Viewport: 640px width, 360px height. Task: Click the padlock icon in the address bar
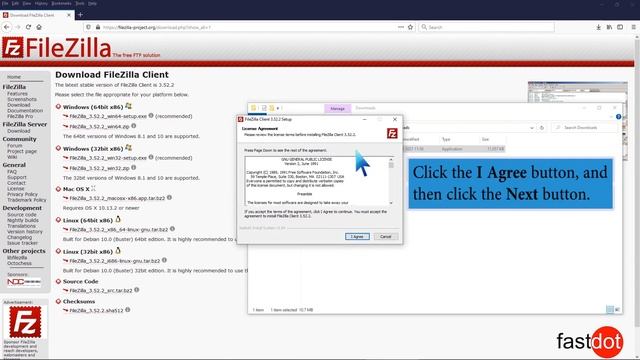(x=98, y=27)
